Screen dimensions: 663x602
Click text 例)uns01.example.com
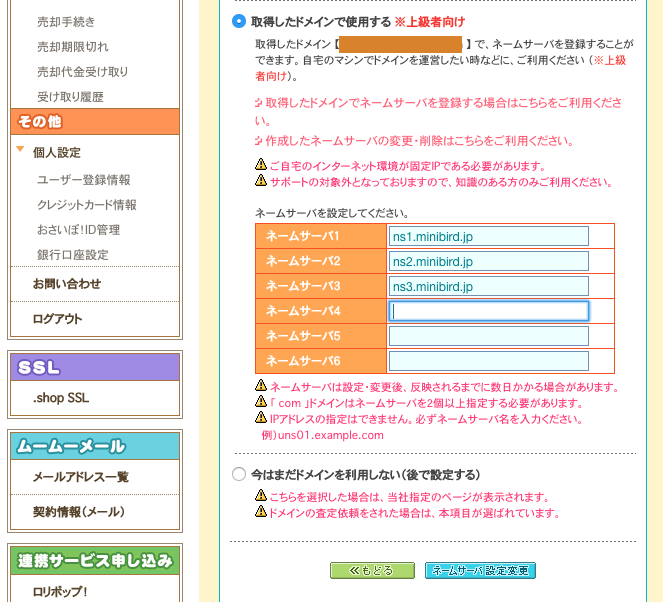(323, 435)
